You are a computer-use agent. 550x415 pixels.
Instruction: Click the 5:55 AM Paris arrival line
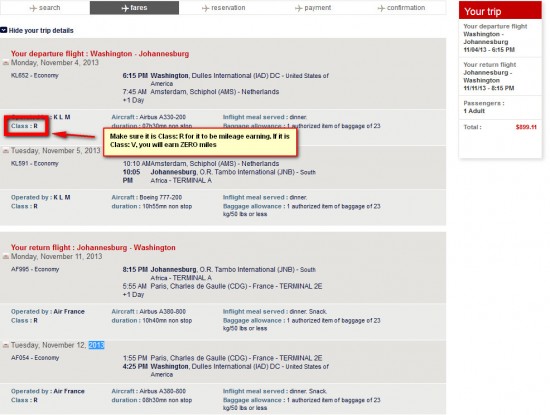pyautogui.click(x=222, y=286)
